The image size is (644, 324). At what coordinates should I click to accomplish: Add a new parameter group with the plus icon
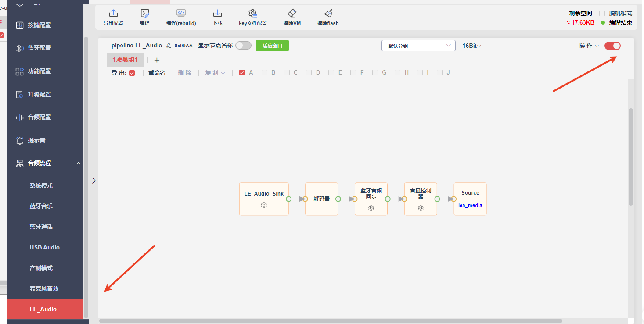click(x=157, y=60)
